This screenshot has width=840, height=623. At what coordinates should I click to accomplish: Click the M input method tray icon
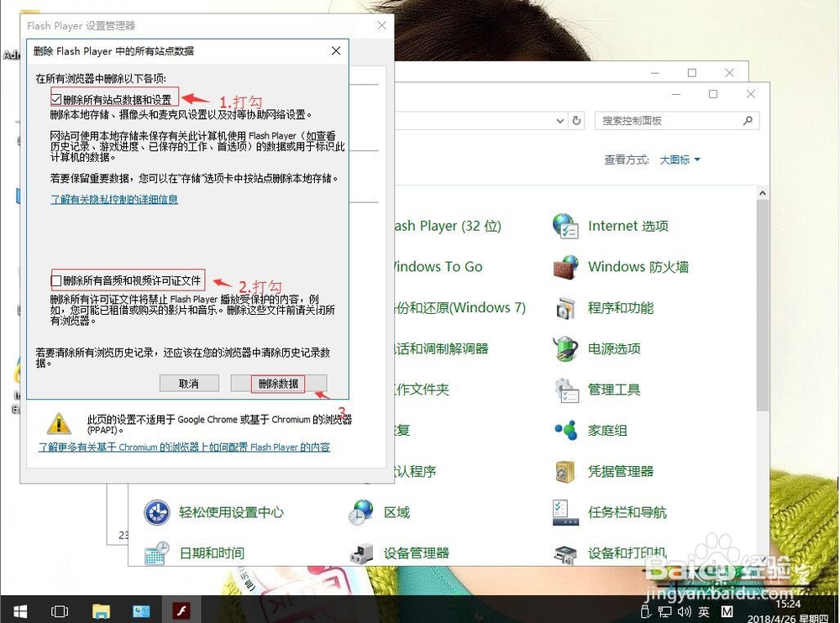[x=727, y=611]
